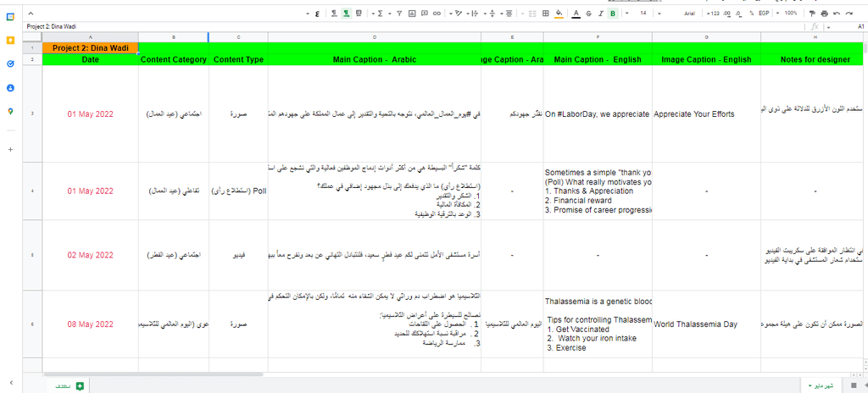This screenshot has height=393, width=868.
Task: Select the Appreciate Your Efforts cell
Action: tap(706, 114)
